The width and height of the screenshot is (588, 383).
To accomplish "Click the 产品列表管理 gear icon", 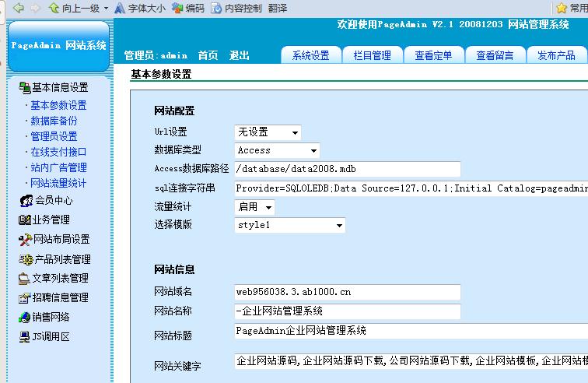I will coord(26,259).
